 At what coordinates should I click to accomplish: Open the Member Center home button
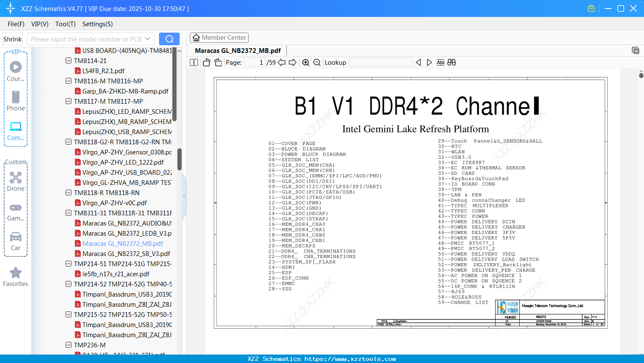click(219, 38)
